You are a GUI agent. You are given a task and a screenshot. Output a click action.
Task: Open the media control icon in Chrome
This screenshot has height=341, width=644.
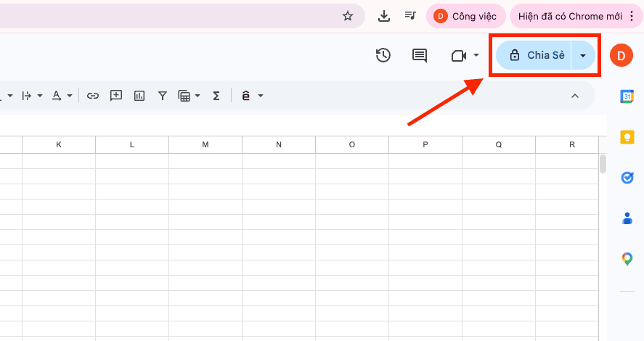coord(410,15)
